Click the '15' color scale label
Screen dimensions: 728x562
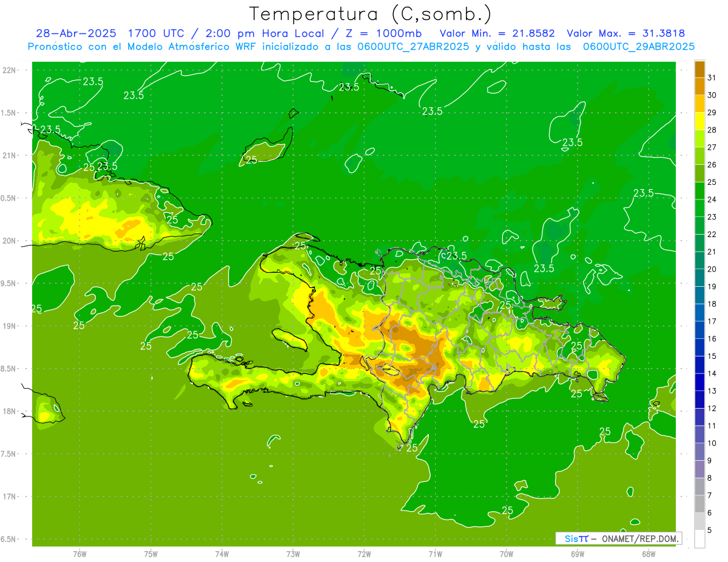coord(712,356)
